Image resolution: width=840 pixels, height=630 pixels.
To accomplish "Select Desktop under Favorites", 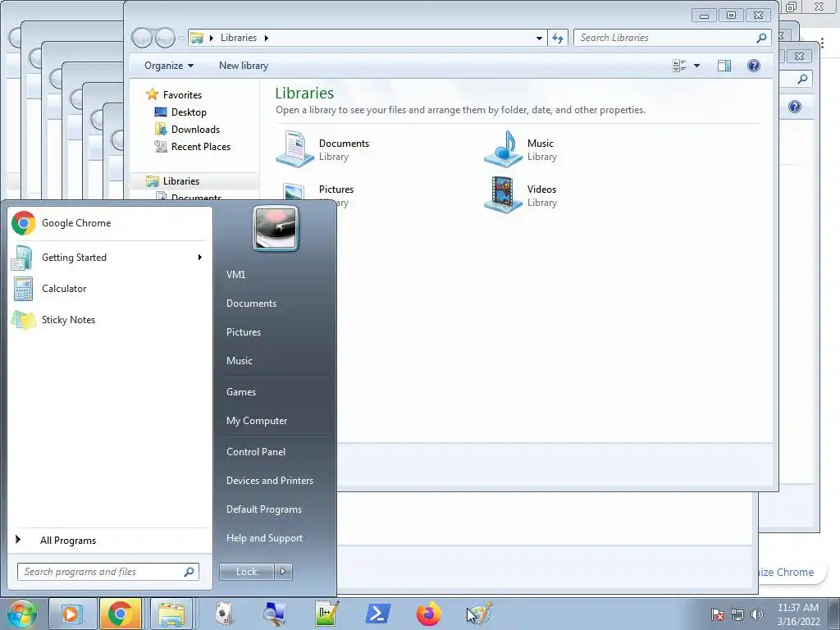I will coord(189,112).
